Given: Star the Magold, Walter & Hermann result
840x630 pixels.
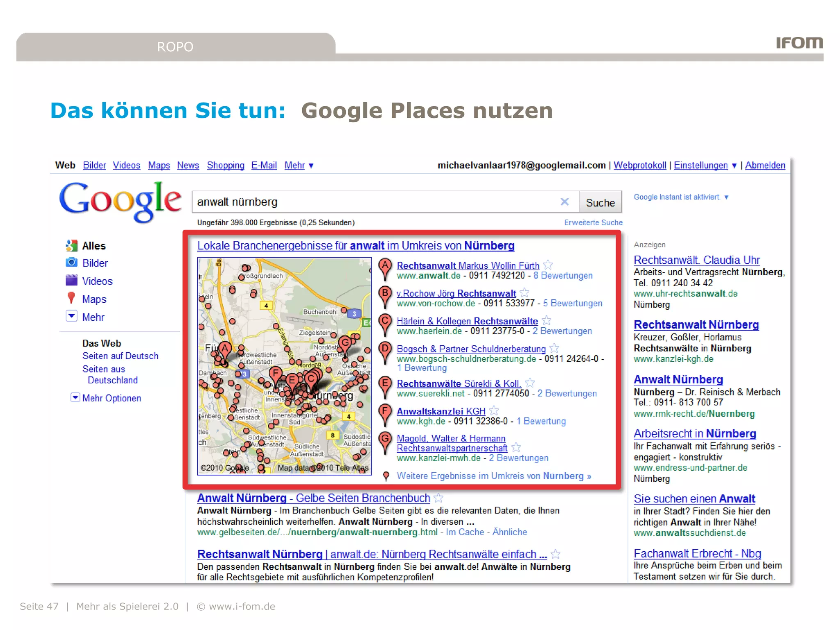Looking at the screenshot, I should click(x=516, y=447).
